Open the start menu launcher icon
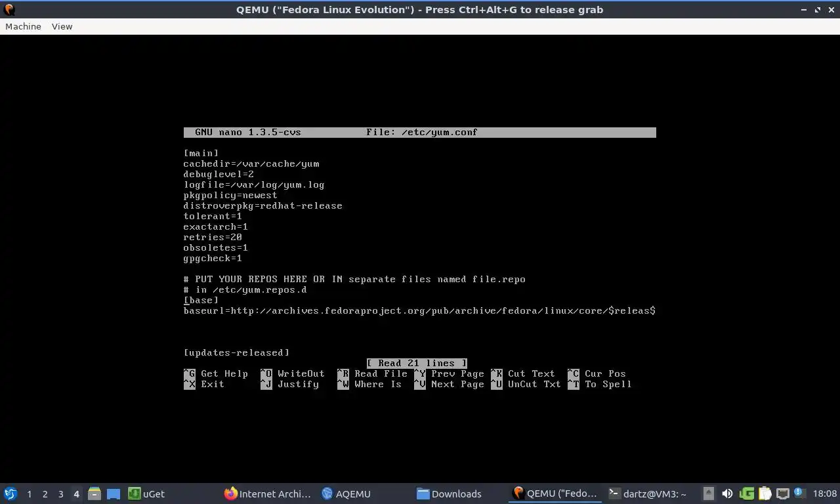 pos(10,493)
